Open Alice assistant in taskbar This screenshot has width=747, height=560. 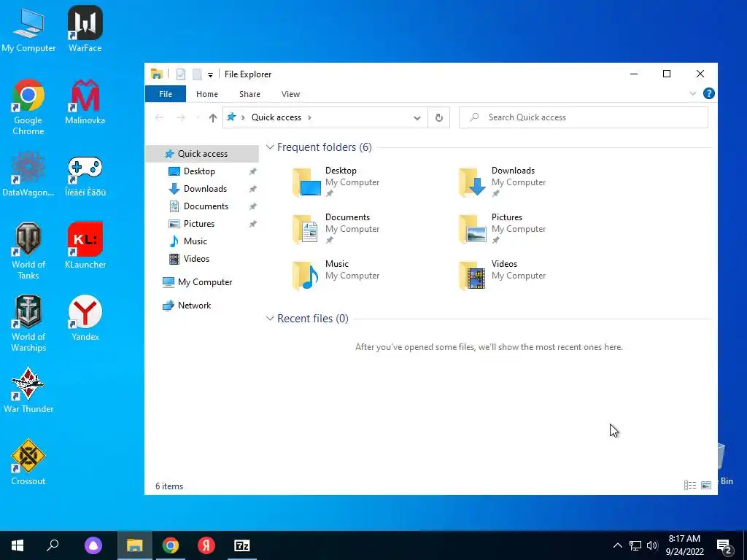click(93, 545)
